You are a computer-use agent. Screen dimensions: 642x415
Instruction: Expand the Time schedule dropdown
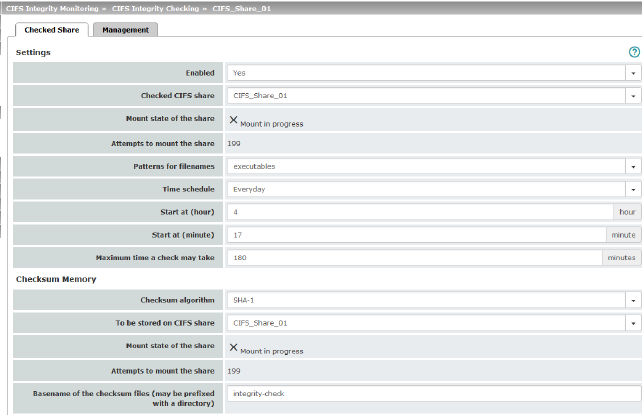633,188
